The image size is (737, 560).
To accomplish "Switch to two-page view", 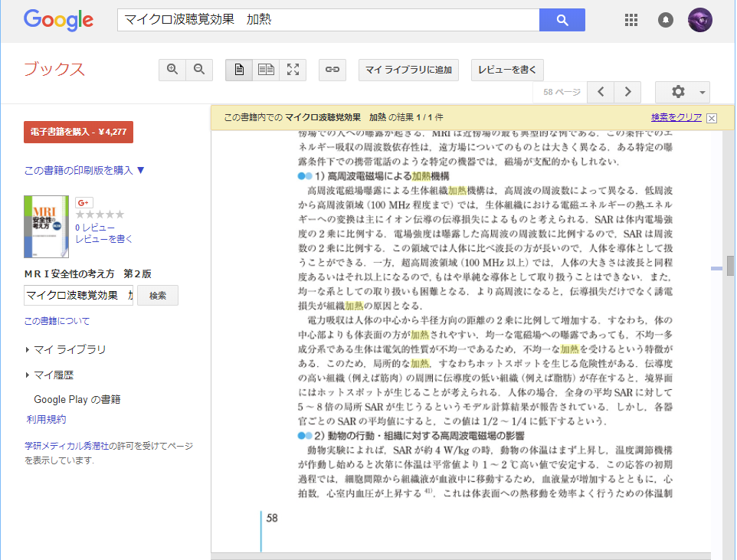I will [x=266, y=70].
